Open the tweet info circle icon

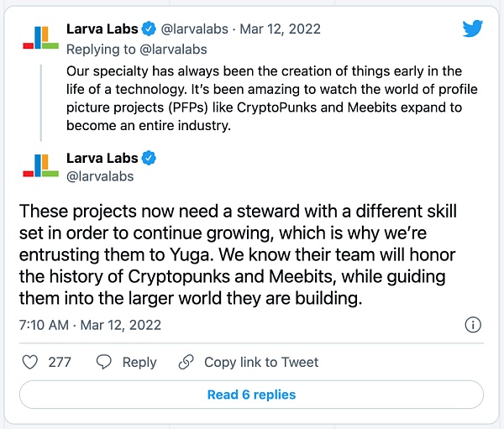pos(473,324)
